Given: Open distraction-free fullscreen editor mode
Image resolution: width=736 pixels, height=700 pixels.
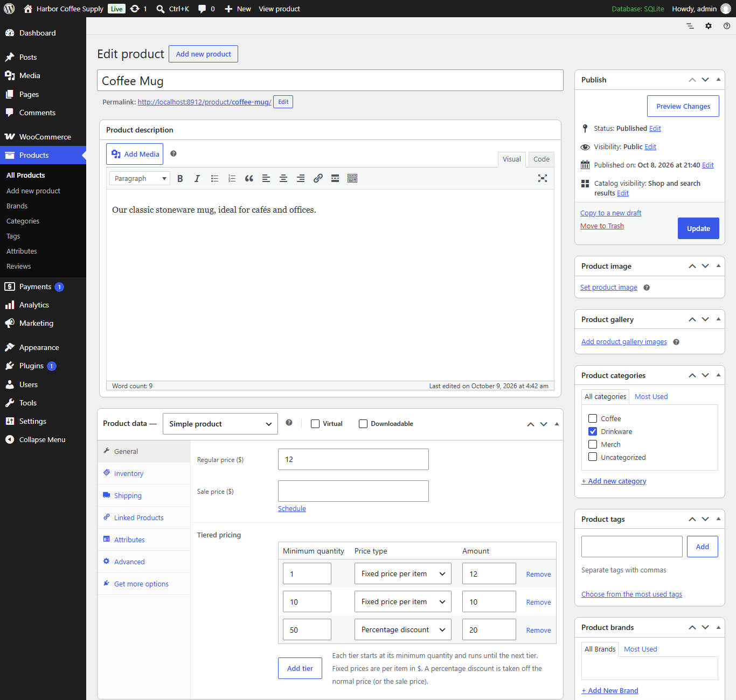Looking at the screenshot, I should point(543,179).
